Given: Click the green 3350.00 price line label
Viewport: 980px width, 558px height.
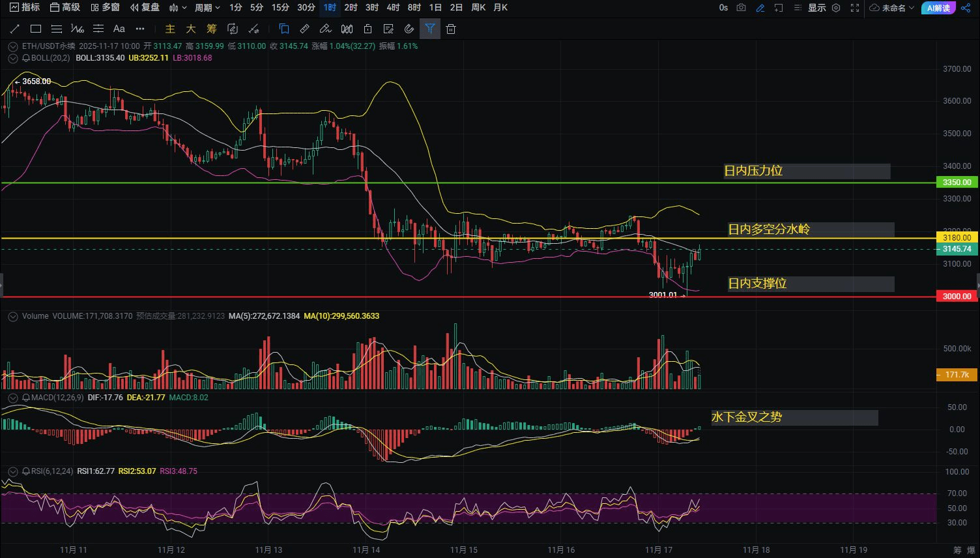Looking at the screenshot, I should point(957,183).
